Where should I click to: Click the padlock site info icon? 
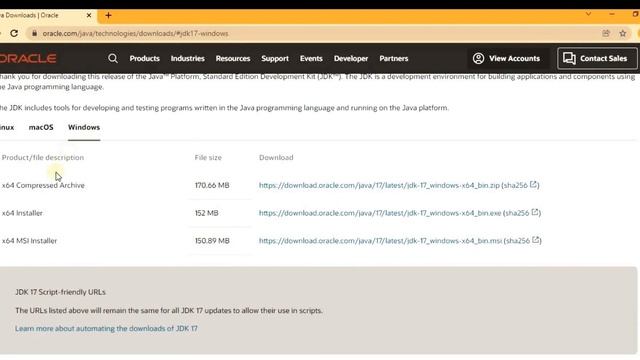pos(34,33)
